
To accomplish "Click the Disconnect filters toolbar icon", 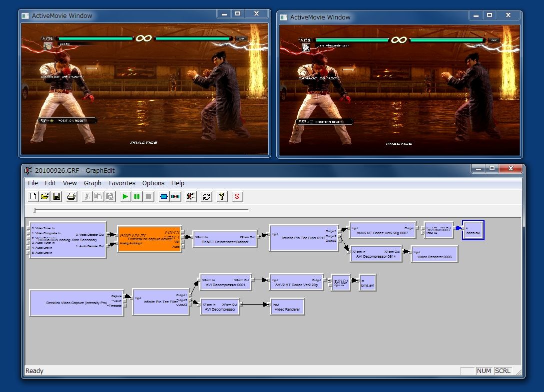I will [x=175, y=197].
